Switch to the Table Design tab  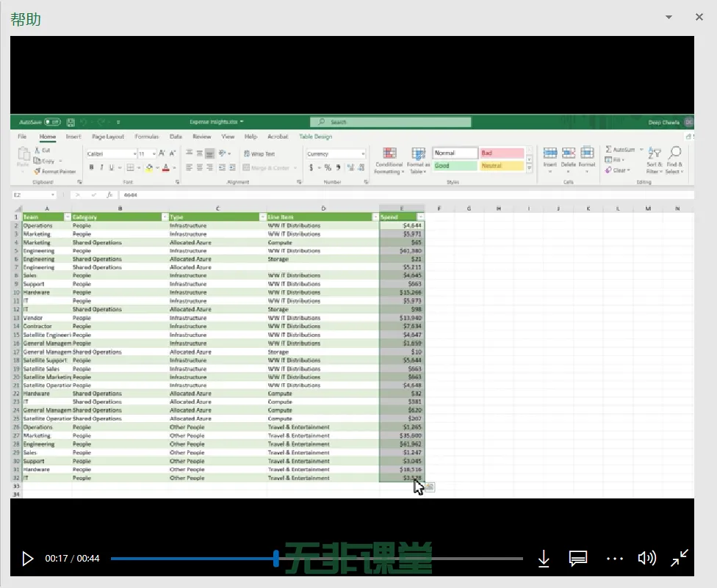click(x=315, y=137)
